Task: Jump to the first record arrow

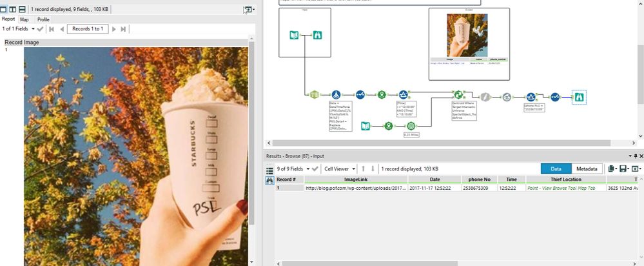Action: coord(52,29)
